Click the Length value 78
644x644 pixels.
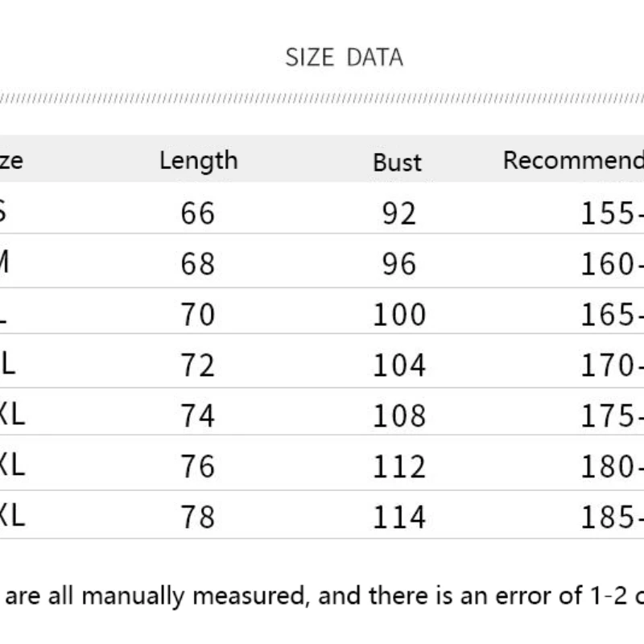click(x=198, y=517)
